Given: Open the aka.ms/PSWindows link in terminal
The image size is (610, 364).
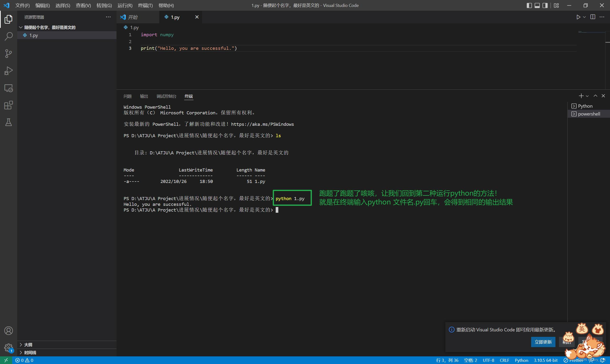Looking at the screenshot, I should pos(262,124).
